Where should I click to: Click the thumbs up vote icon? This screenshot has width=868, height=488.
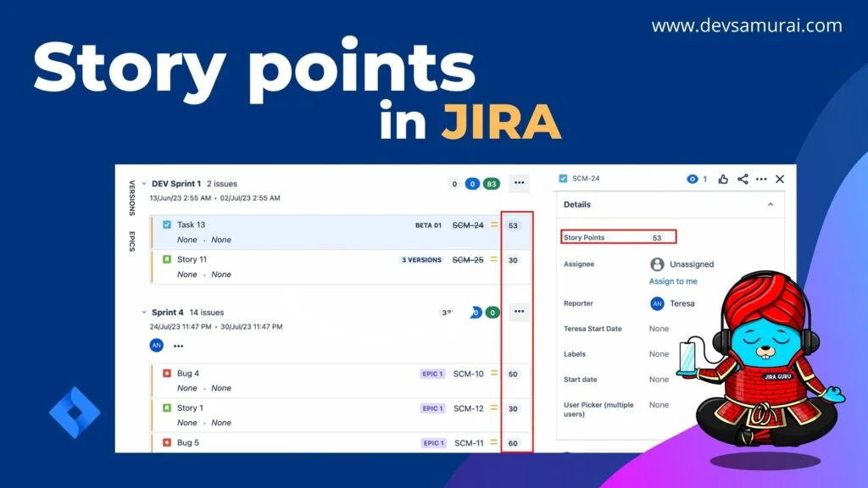coord(723,179)
